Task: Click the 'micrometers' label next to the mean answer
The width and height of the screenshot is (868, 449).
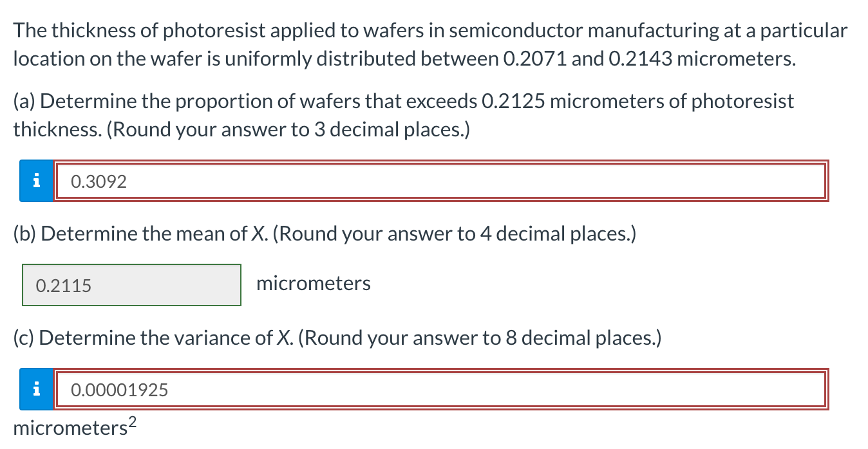Action: [x=314, y=283]
